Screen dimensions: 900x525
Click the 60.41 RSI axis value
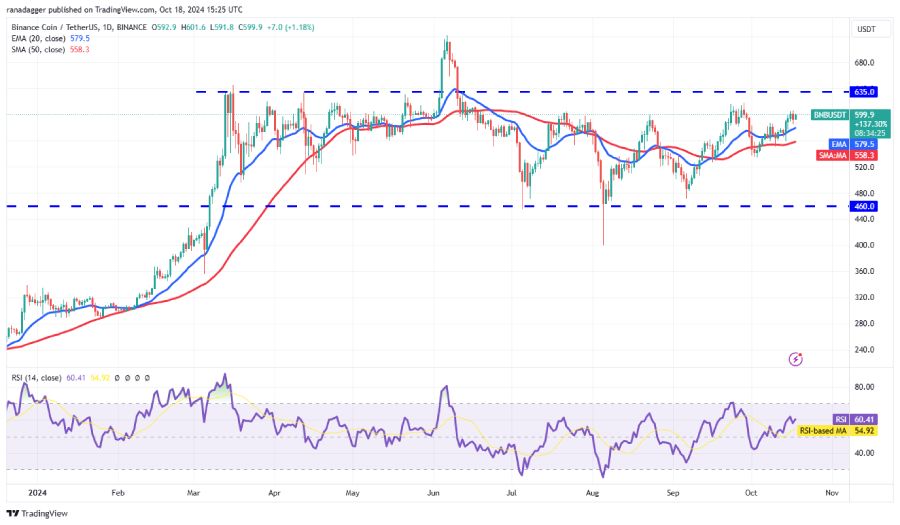864,419
